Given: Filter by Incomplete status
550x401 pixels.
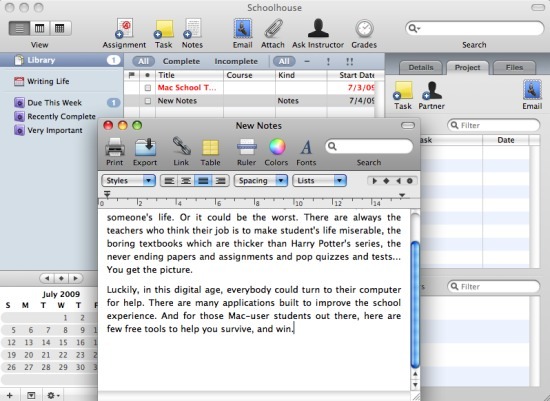Looking at the screenshot, I should [236, 61].
